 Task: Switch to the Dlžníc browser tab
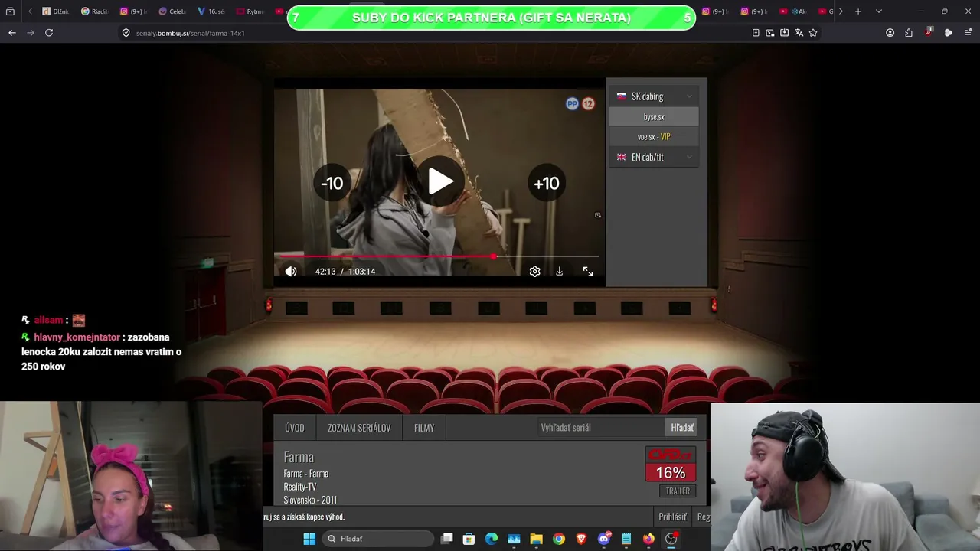56,11
